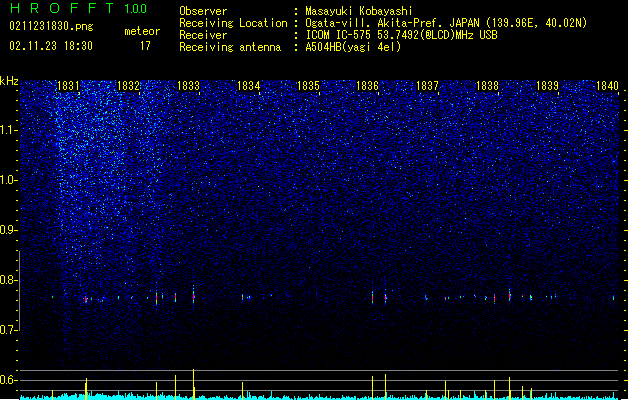Click the 1835 time axis marker
Screen dimensions: 629x400
308,86
